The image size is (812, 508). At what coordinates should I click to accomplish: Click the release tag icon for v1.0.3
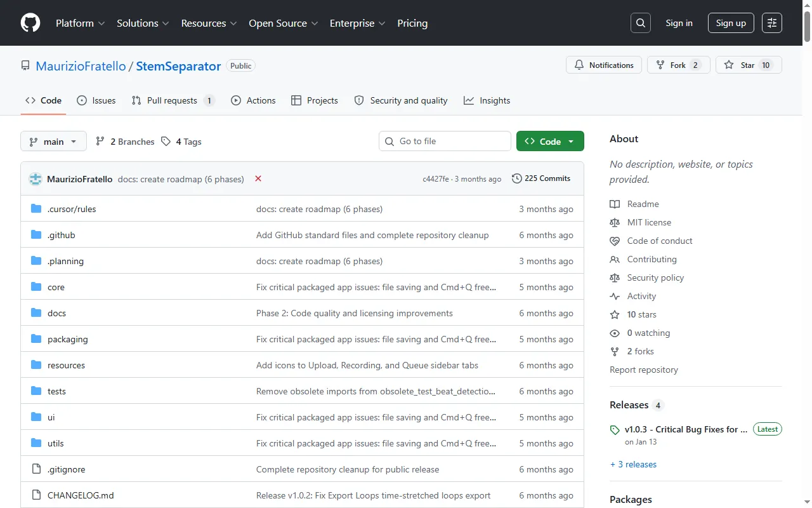[615, 430]
